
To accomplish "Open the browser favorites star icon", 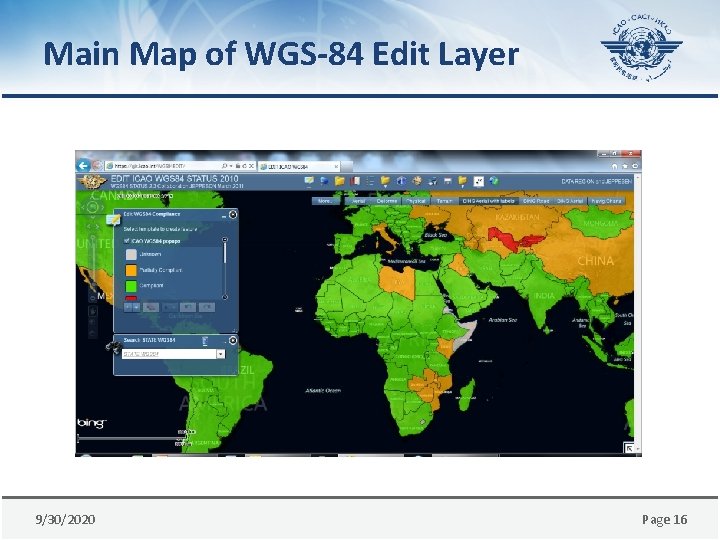I will coord(625,166).
